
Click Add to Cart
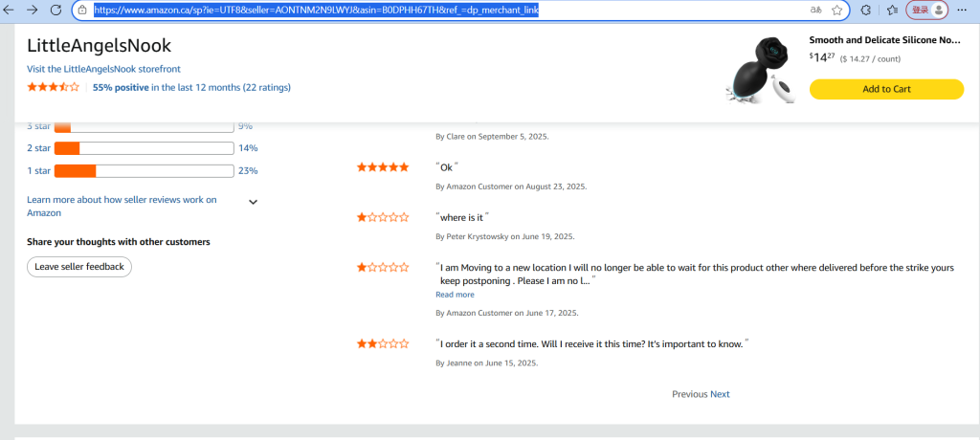[x=886, y=89]
